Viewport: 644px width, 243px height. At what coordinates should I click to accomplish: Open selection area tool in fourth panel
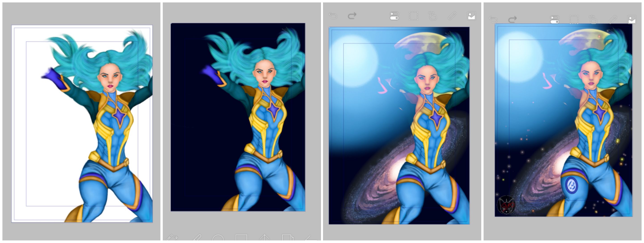click(x=574, y=20)
